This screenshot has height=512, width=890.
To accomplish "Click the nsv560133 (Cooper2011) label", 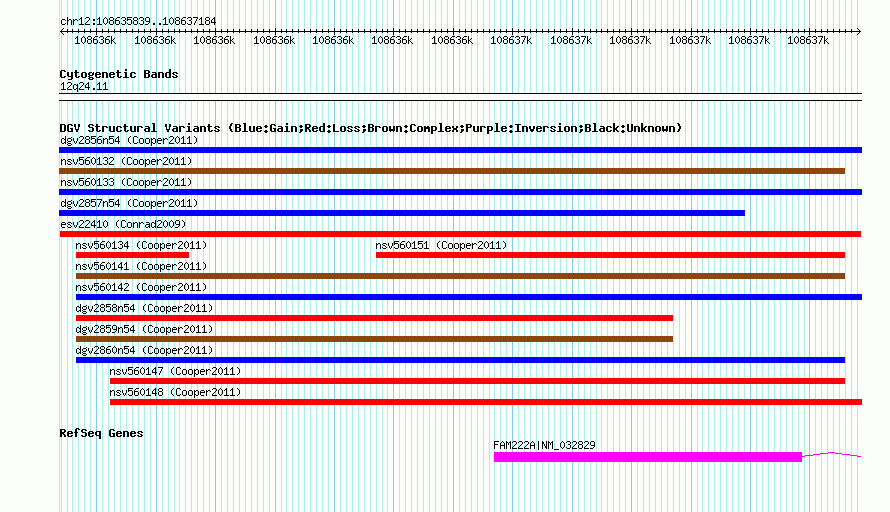I will tap(126, 182).
